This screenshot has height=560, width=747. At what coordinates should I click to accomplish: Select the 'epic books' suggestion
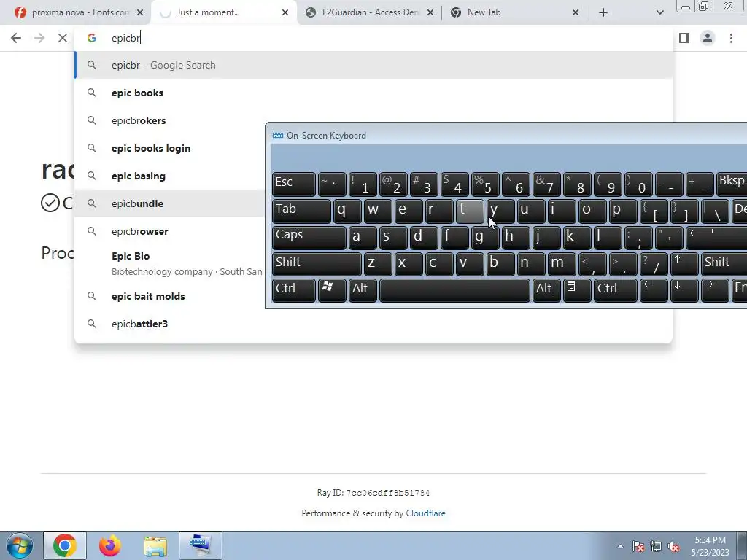point(373,93)
